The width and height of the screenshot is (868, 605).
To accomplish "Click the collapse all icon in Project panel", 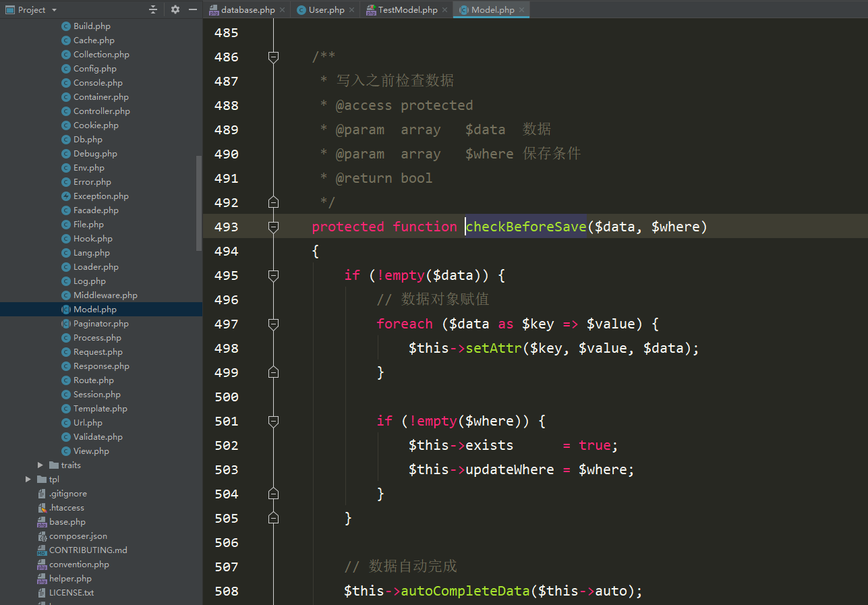I will pyautogui.click(x=153, y=9).
